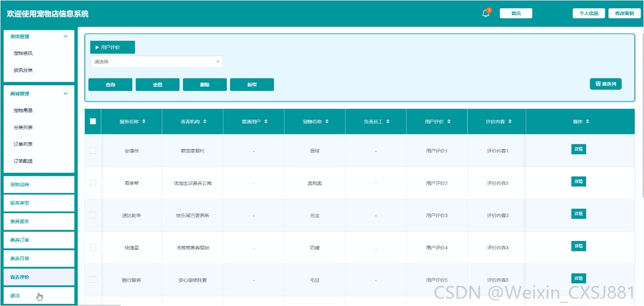Click the 快乐尾巴寄养所 institution cell
Viewport: 644px width, 306px height.
(x=193, y=215)
